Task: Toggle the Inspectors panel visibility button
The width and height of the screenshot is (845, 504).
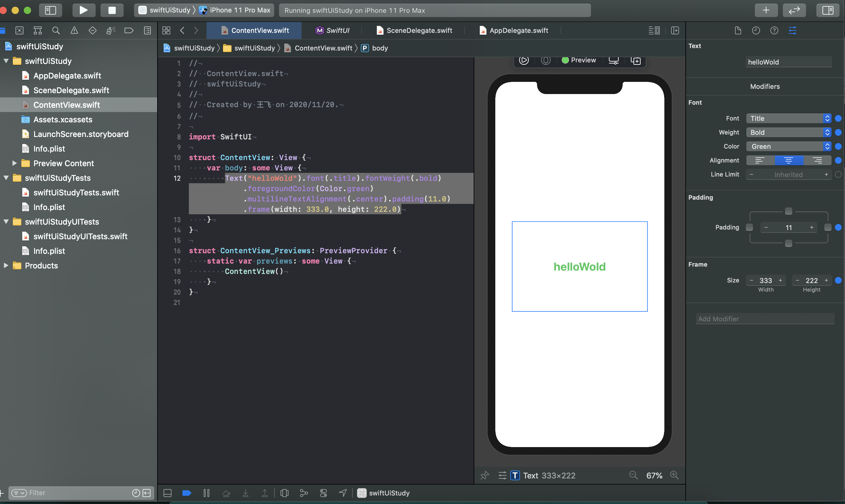Action: [828, 10]
